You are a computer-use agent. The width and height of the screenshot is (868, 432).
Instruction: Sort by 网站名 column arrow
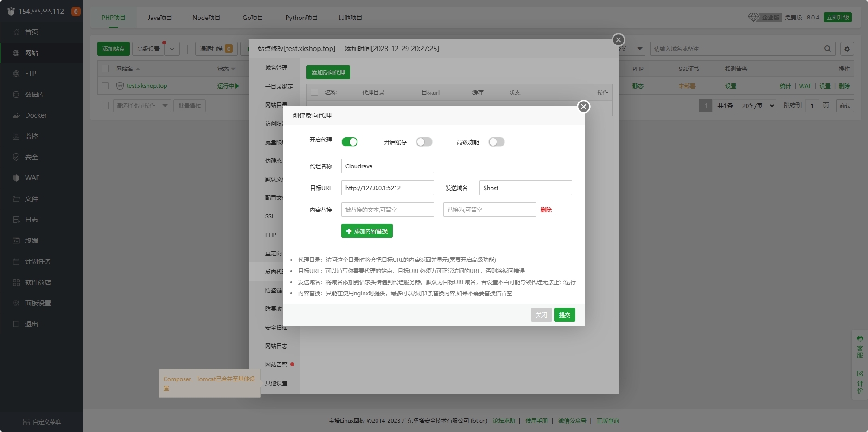138,69
